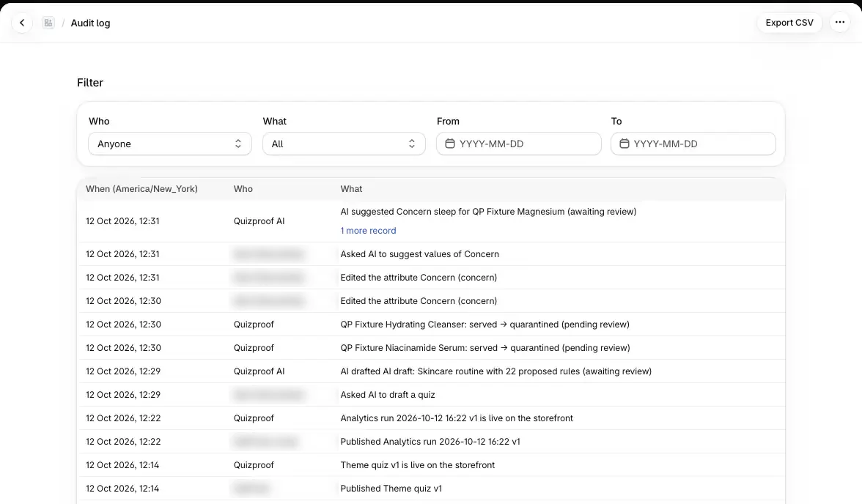This screenshot has height=504, width=862.
Task: Select 'QP Fixture Hydrating Cleanser' quarantined row
Action: 431,325
